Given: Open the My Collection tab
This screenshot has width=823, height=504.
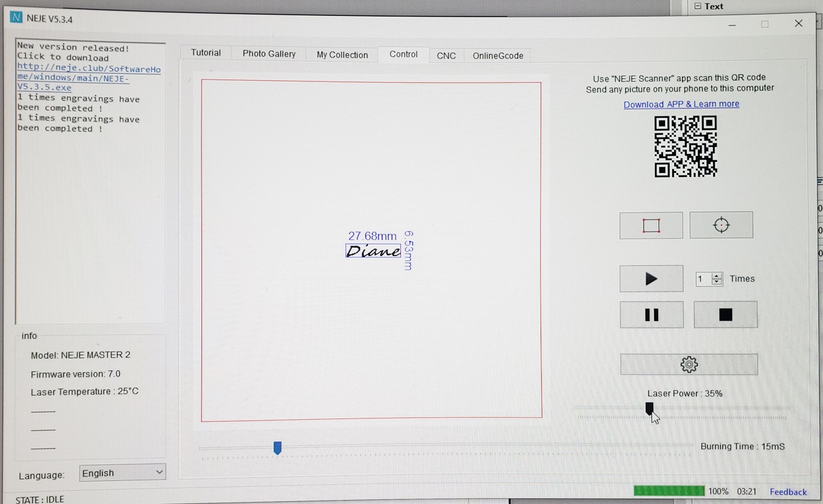Looking at the screenshot, I should point(342,55).
